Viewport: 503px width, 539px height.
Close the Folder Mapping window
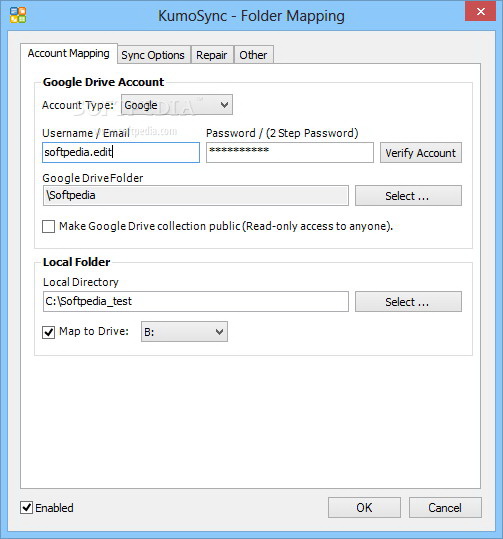click(x=480, y=11)
